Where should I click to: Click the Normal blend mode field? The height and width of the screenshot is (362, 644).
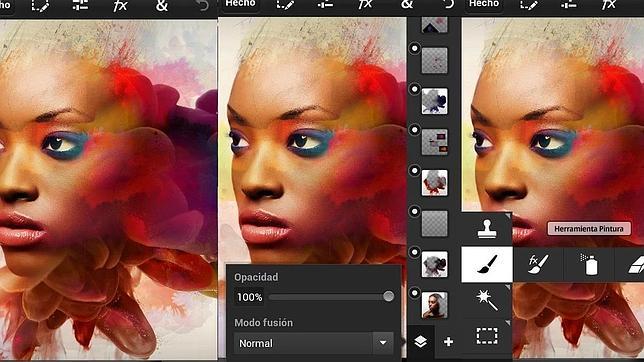pyautogui.click(x=304, y=343)
